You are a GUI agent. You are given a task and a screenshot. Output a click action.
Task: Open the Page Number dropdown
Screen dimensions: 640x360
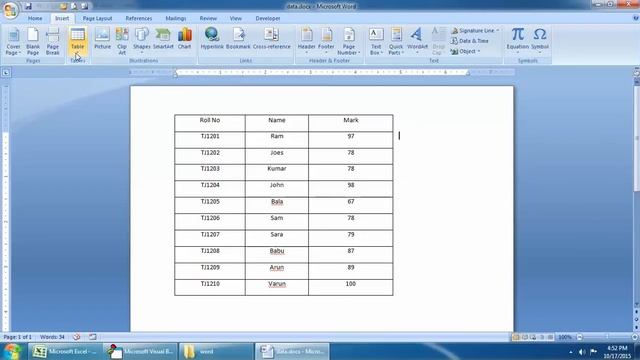pyautogui.click(x=349, y=41)
